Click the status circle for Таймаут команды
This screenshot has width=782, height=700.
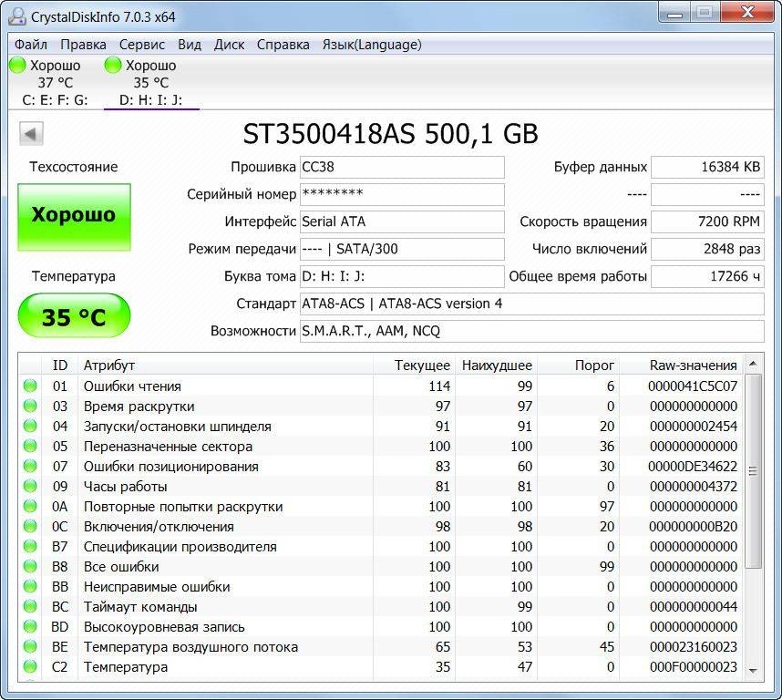30,606
